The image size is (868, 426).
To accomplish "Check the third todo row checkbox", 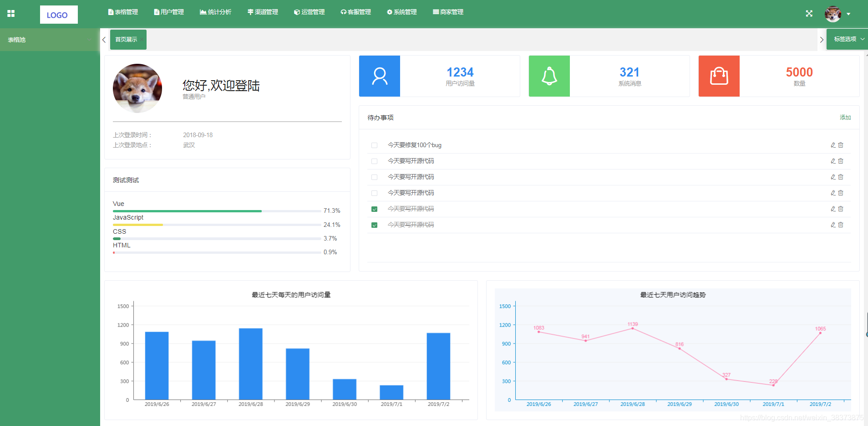I will pyautogui.click(x=374, y=177).
